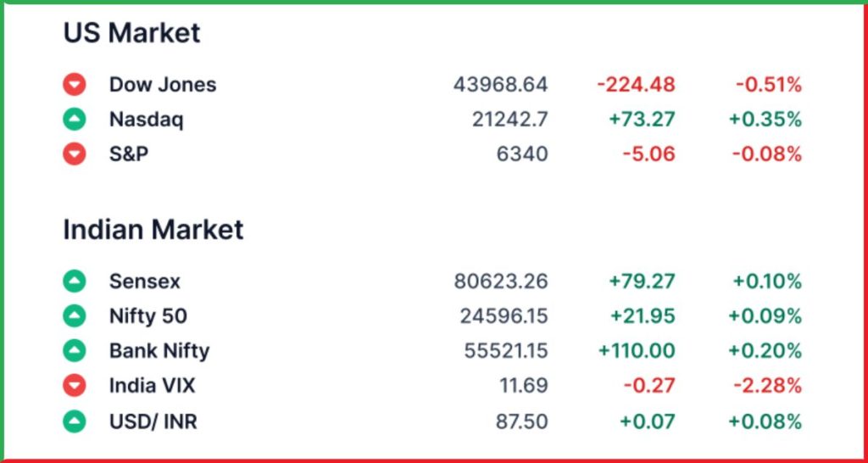Viewport: 868px width, 463px height.
Task: Click Nasdaq percentage change +0.35%
Action: point(765,119)
